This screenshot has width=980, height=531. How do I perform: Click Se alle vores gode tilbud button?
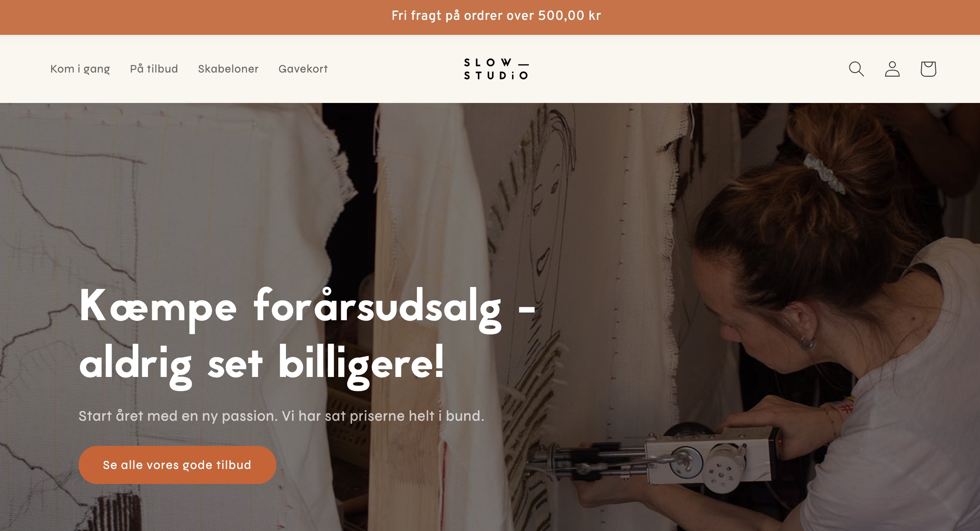(x=177, y=465)
